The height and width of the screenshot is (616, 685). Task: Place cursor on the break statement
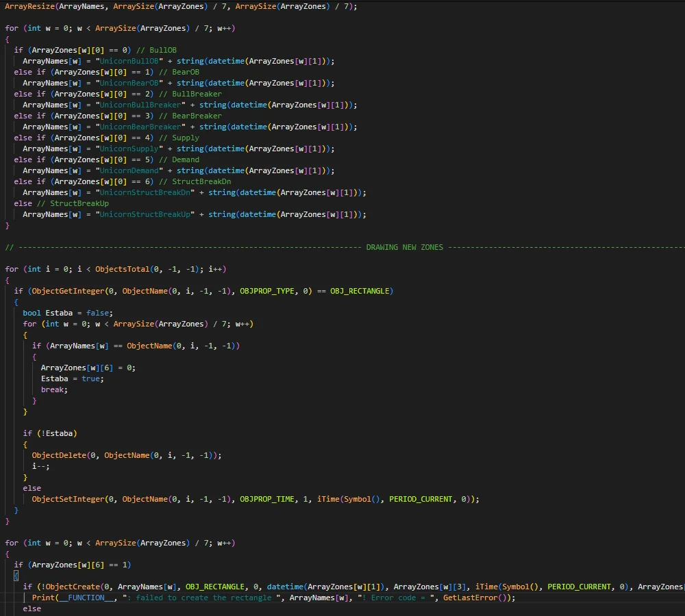point(54,389)
